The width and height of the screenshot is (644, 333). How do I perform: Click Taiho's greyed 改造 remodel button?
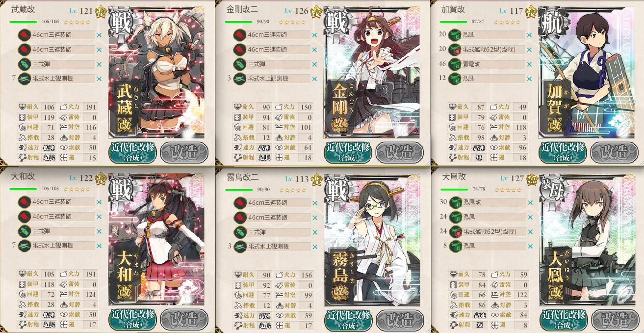[615, 320]
